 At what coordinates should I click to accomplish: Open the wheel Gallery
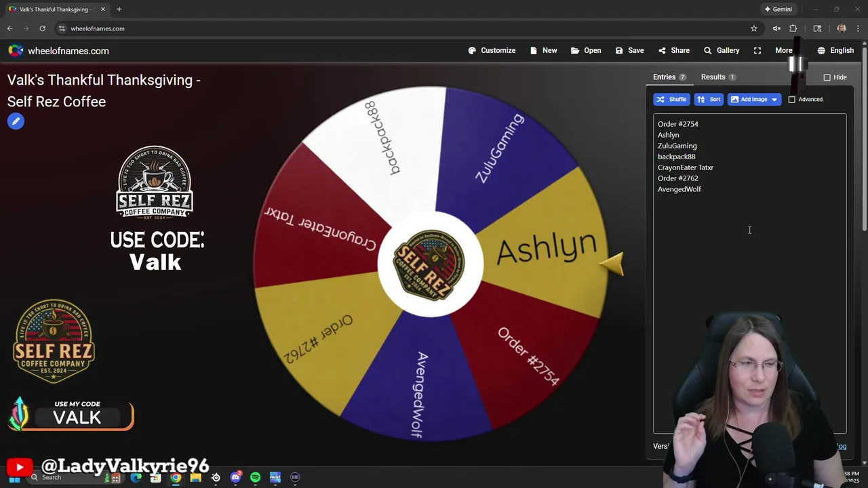(x=722, y=50)
